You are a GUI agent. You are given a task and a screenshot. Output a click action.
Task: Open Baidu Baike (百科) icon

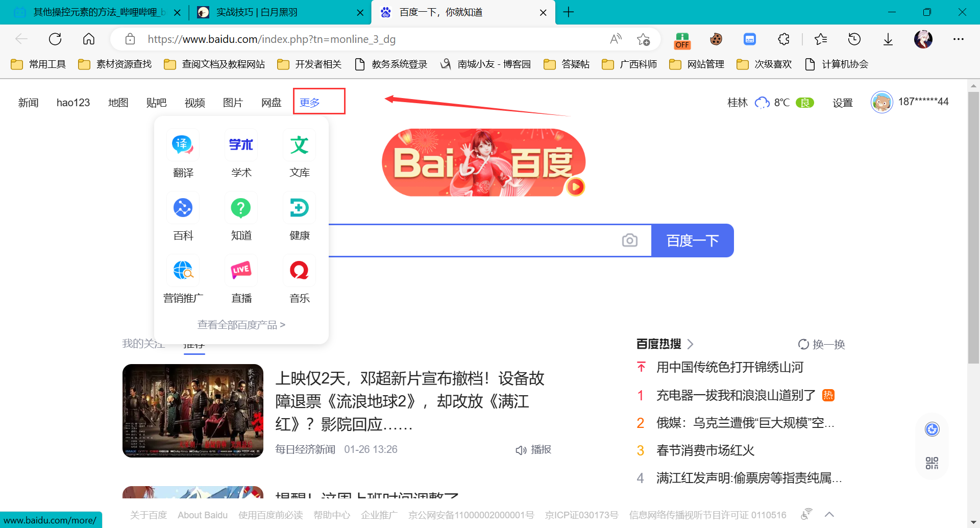coord(183,208)
